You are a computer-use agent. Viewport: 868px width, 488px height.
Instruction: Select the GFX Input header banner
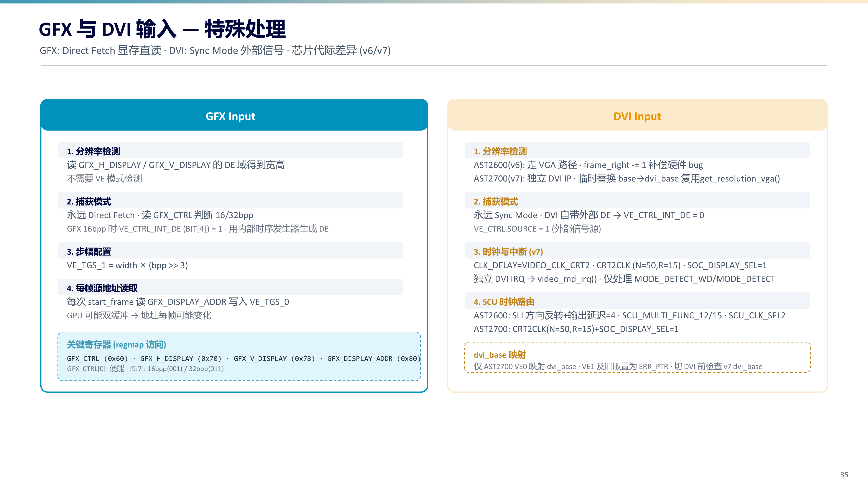pos(234,115)
